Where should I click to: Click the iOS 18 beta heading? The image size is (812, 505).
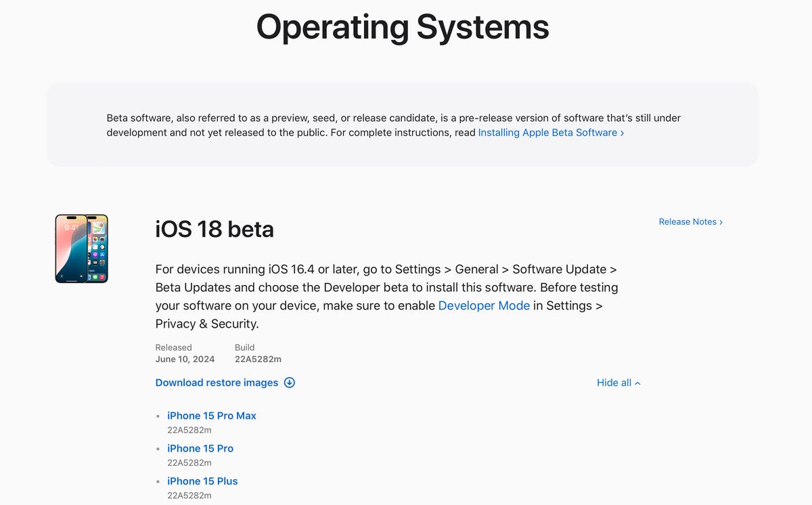coord(215,229)
